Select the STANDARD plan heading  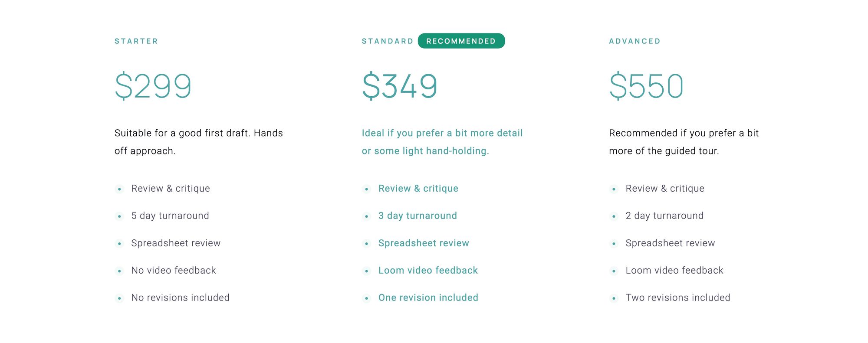pyautogui.click(x=388, y=41)
